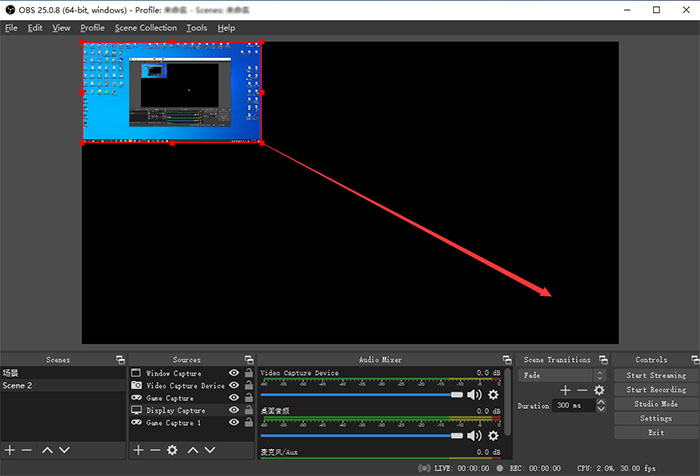Open source properties gear icon
This screenshot has height=476, width=700.
(172, 450)
